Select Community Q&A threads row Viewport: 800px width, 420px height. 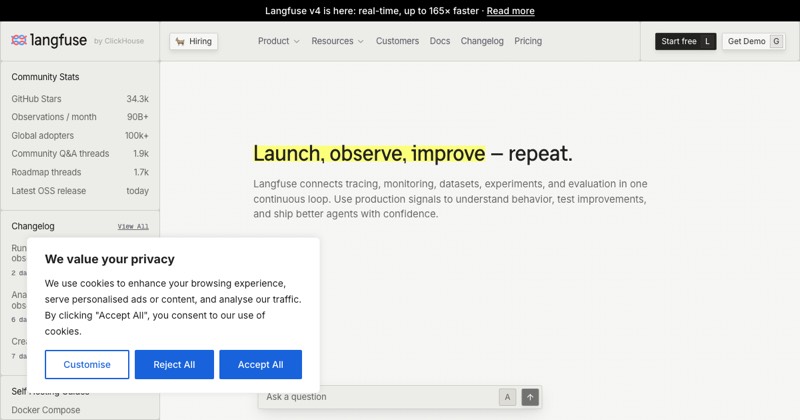point(80,154)
